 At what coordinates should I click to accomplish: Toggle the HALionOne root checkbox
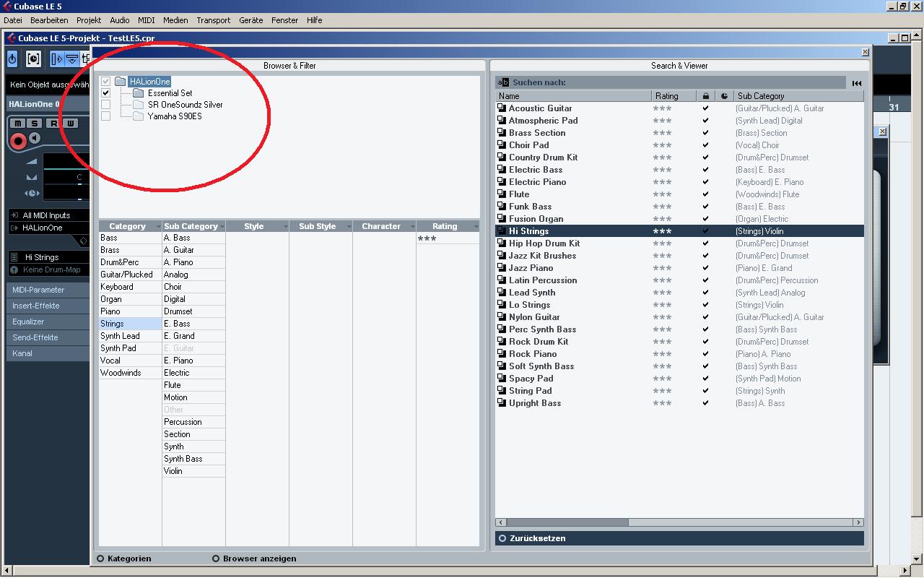click(106, 82)
